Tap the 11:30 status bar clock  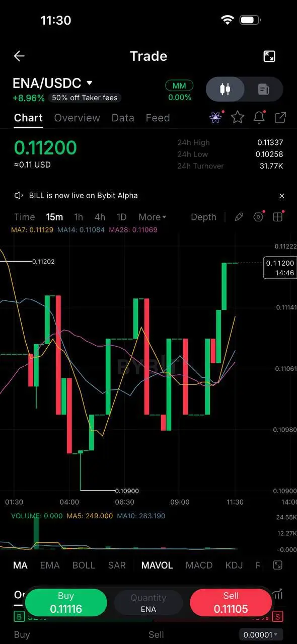click(x=55, y=20)
